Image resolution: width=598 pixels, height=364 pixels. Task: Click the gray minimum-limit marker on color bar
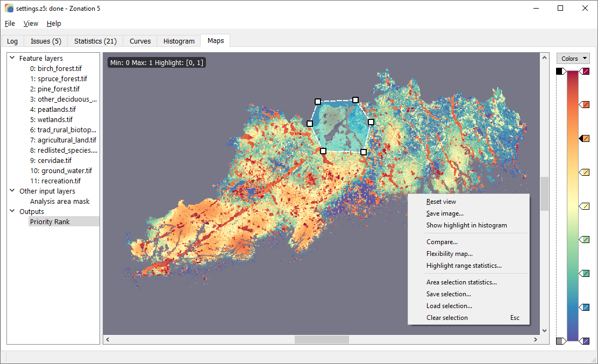[x=561, y=341]
